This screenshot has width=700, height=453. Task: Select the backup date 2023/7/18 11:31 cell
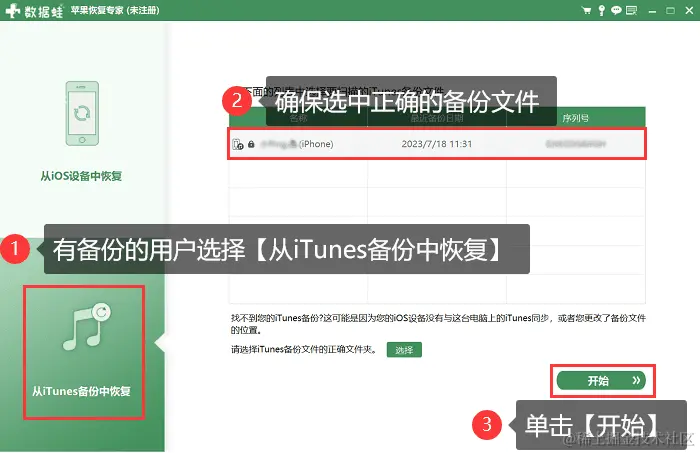click(x=437, y=144)
